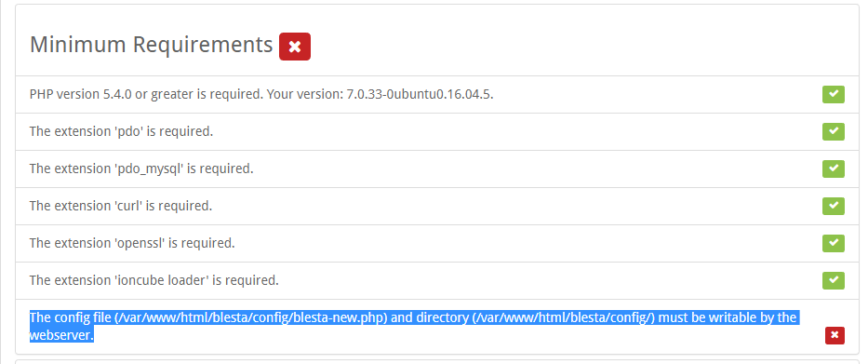Click the green check for 'pdo_mysql' extension

click(x=834, y=169)
